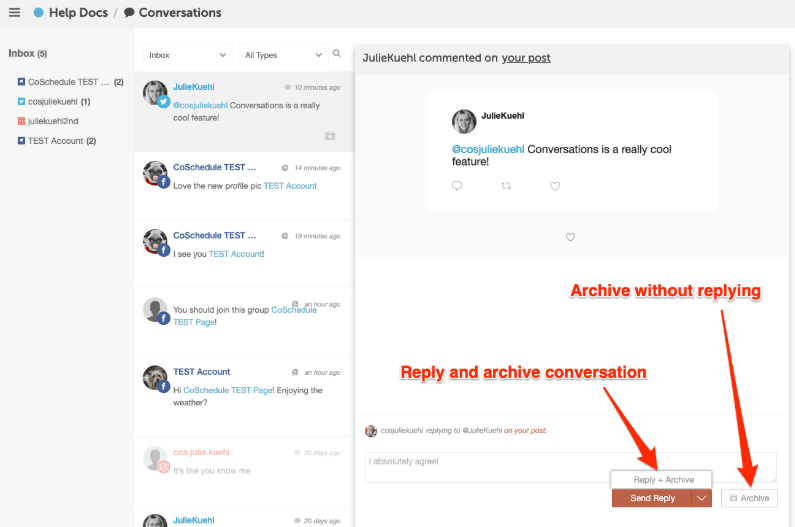Screen dimensions: 795x527
Task: Expand the Send Reply options arrow
Action: click(x=702, y=498)
